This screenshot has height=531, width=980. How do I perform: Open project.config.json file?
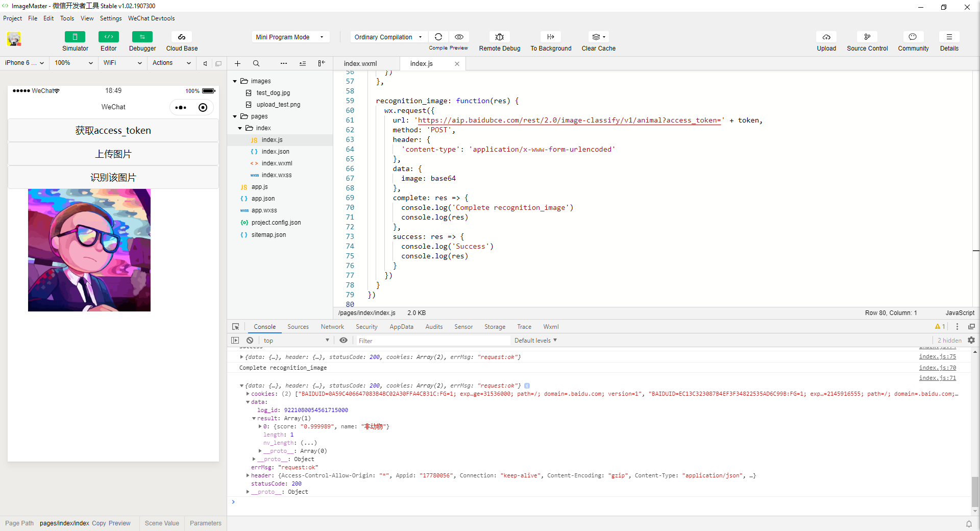click(276, 223)
